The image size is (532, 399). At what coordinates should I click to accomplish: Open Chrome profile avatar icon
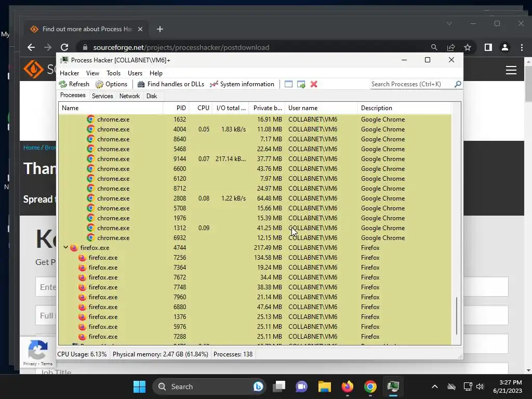pyautogui.click(x=505, y=47)
